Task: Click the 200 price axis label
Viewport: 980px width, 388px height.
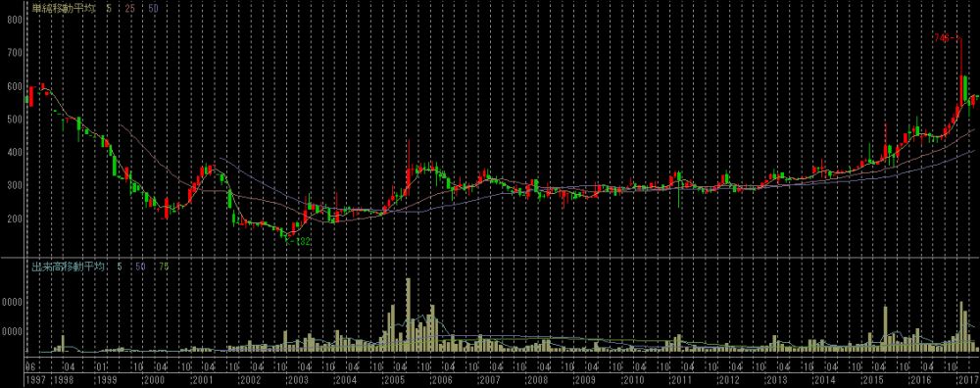Action: pyautogui.click(x=15, y=218)
